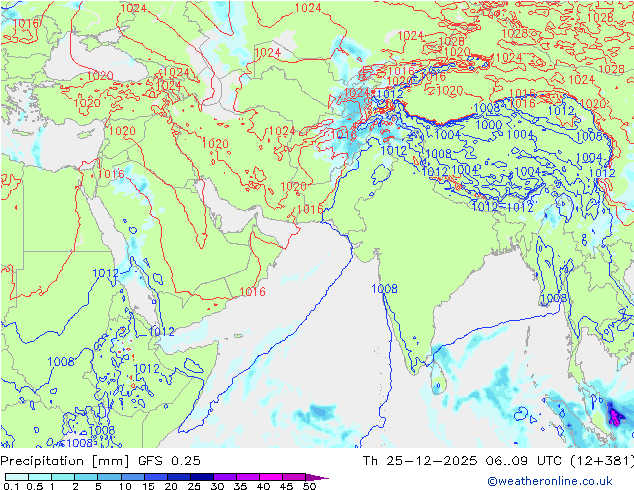
Task: Select the legend swatch between 45 and 50
Action: [x=294, y=477]
